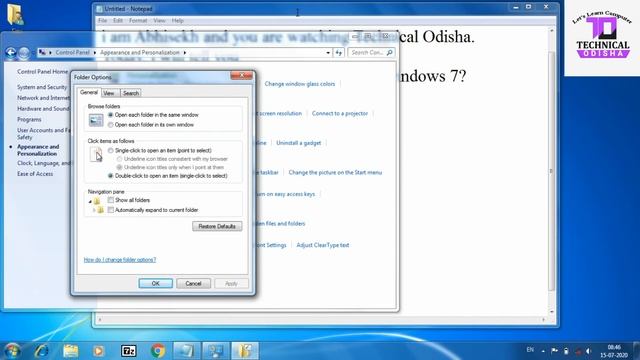The width and height of the screenshot is (640, 360).
Task: Launch Windows Media Player from taskbar
Action: pyautogui.click(x=98, y=351)
